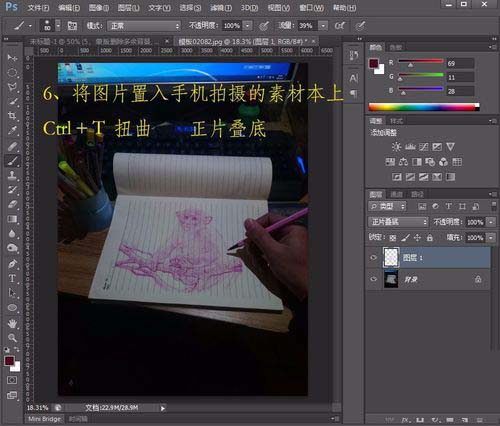Screen dimensions: 500x426
Task: Select the Pen tool
Action: pos(12,264)
